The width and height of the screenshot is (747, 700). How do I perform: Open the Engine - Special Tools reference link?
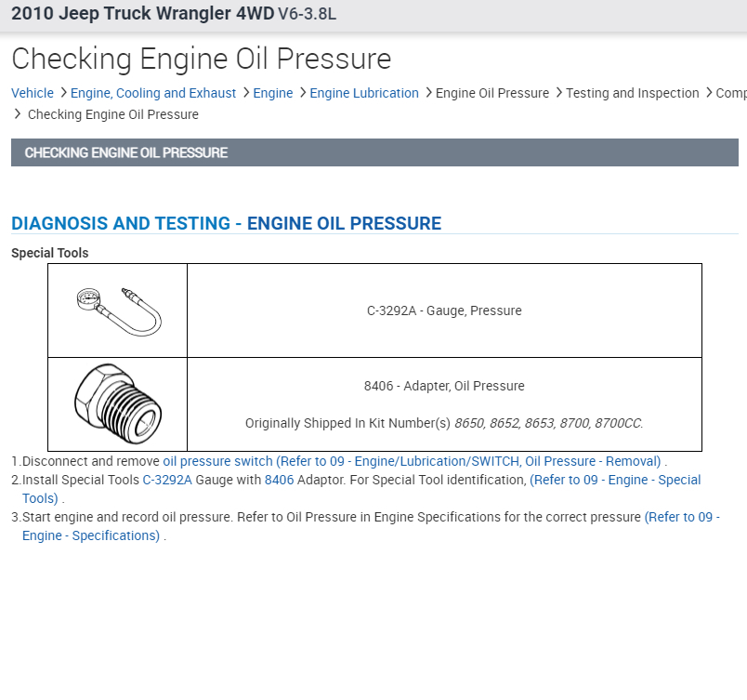coord(614,480)
